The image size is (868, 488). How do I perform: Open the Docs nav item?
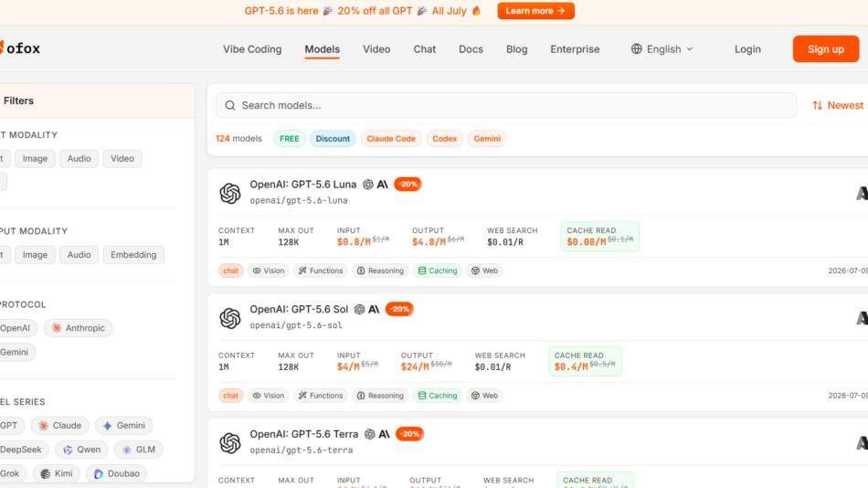471,49
